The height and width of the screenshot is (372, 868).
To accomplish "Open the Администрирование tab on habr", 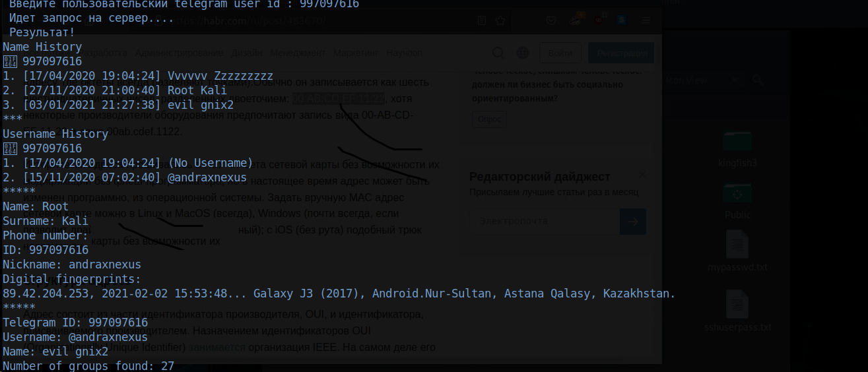I will pos(179,53).
